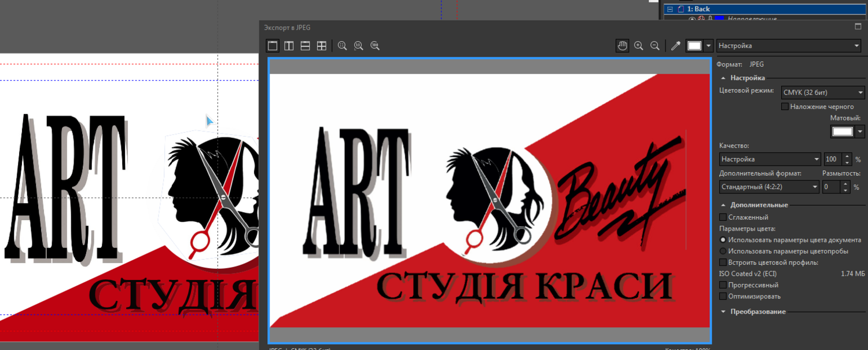Viewport: 868px width, 350px height.
Task: Collapse the 1: Back page tree node
Action: (670, 9)
